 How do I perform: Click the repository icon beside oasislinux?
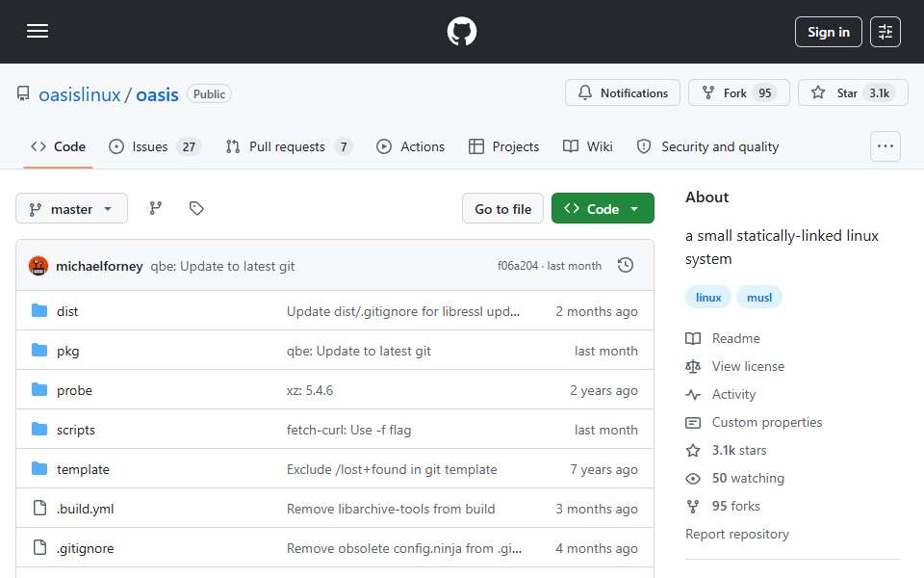coord(23,93)
